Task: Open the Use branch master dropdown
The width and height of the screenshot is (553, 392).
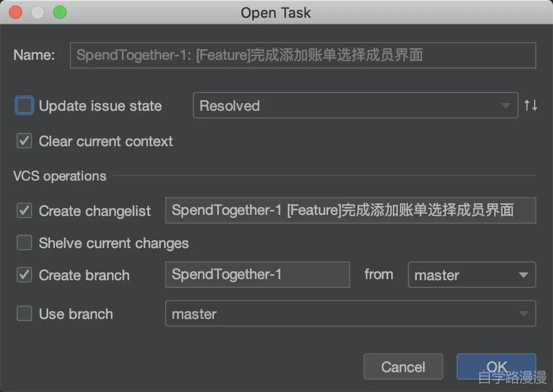Action: [350, 314]
